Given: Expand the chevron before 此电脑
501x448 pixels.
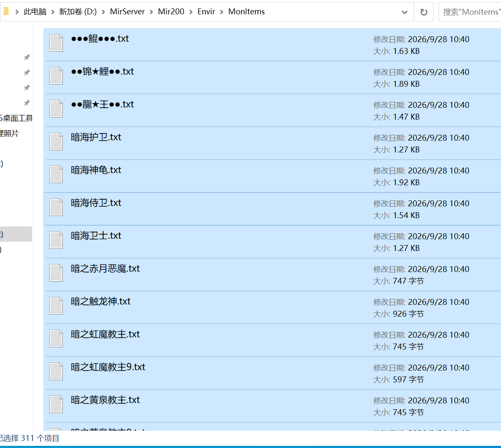Looking at the screenshot, I should click(x=17, y=12).
